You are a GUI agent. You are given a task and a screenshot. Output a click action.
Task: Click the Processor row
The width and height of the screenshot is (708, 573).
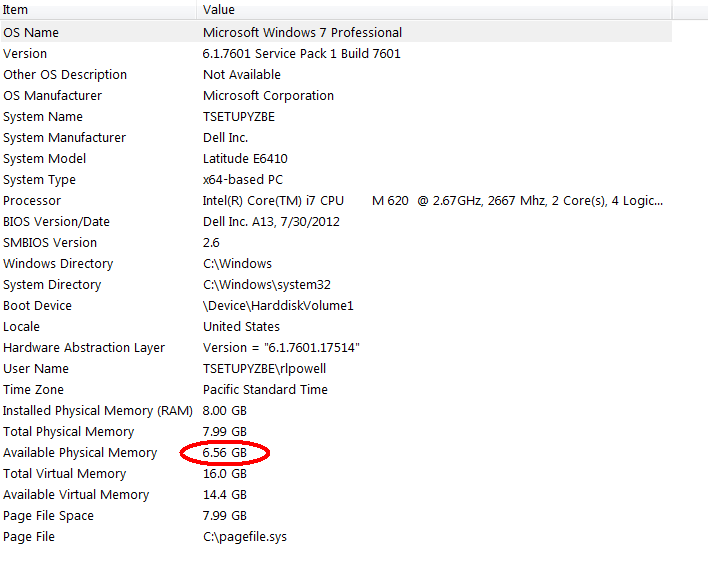(32, 201)
